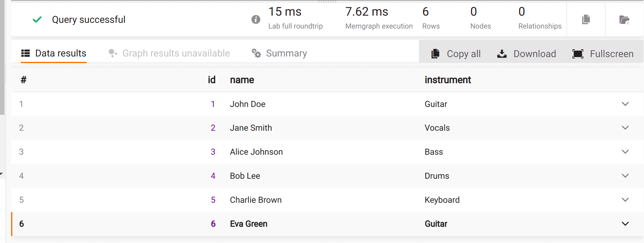
Task: Click the Download icon
Action: tap(502, 54)
